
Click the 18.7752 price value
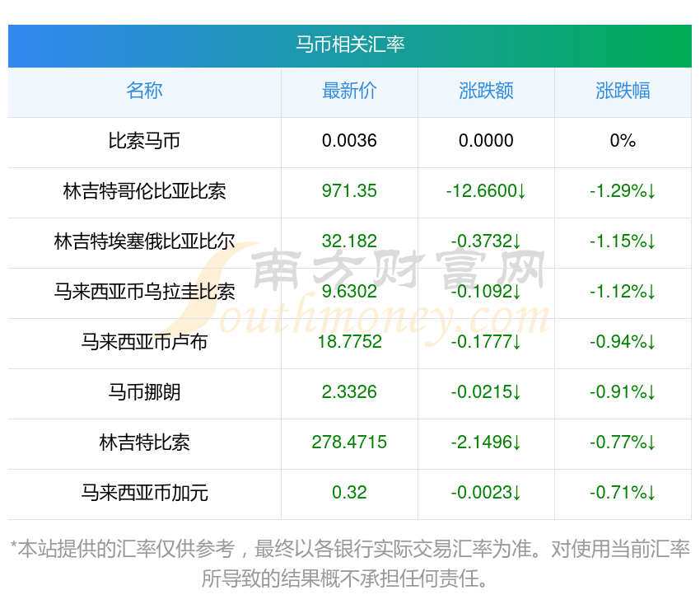[x=349, y=342]
